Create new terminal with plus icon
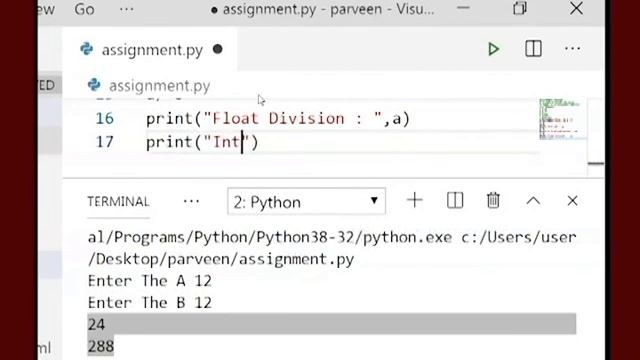This screenshot has width=640, height=360. click(x=414, y=200)
